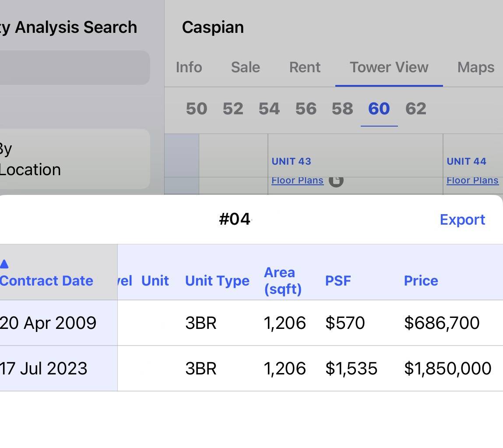Open the Maps tab
This screenshot has height=448, width=503.
point(476,67)
